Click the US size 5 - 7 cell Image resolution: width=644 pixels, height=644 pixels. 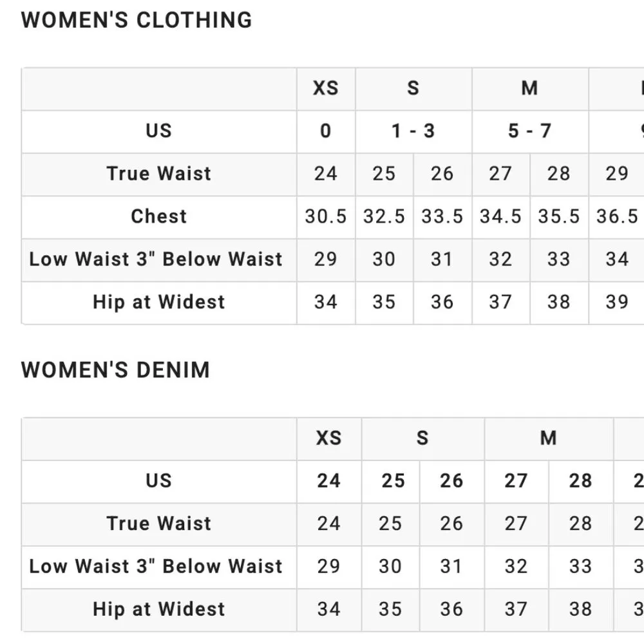[529, 131]
